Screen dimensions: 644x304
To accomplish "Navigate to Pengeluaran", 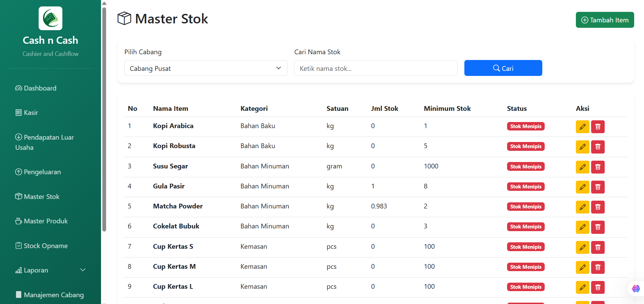I will pyautogui.click(x=38, y=172).
